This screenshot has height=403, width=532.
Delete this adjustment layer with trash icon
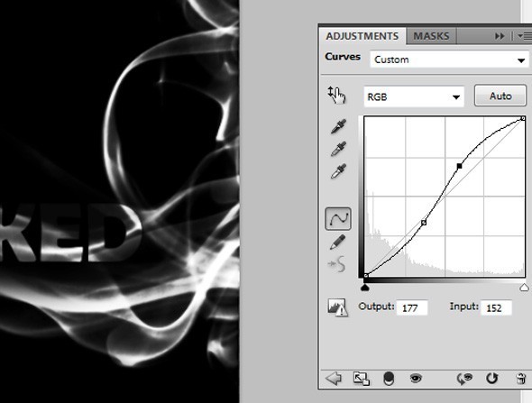pos(521,379)
